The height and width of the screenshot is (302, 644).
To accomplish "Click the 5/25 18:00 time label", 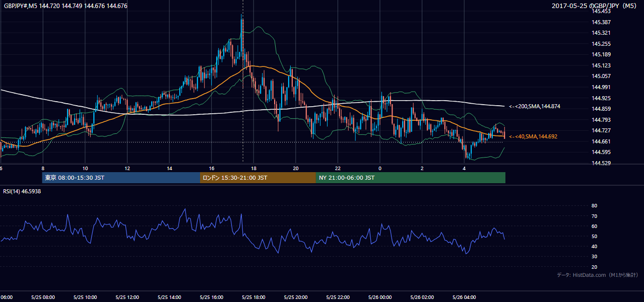I will click(x=253, y=297).
